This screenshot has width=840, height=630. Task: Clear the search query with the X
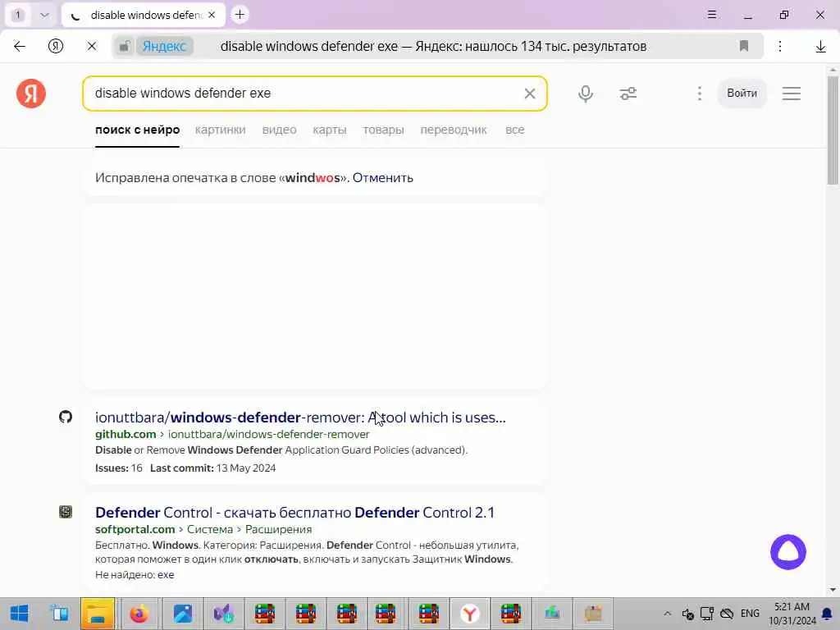tap(530, 94)
